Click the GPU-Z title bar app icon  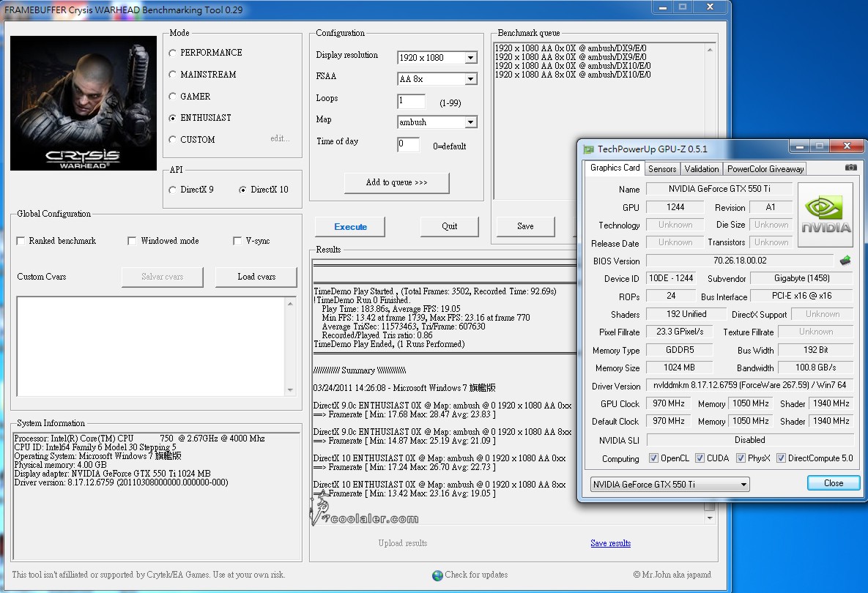588,149
